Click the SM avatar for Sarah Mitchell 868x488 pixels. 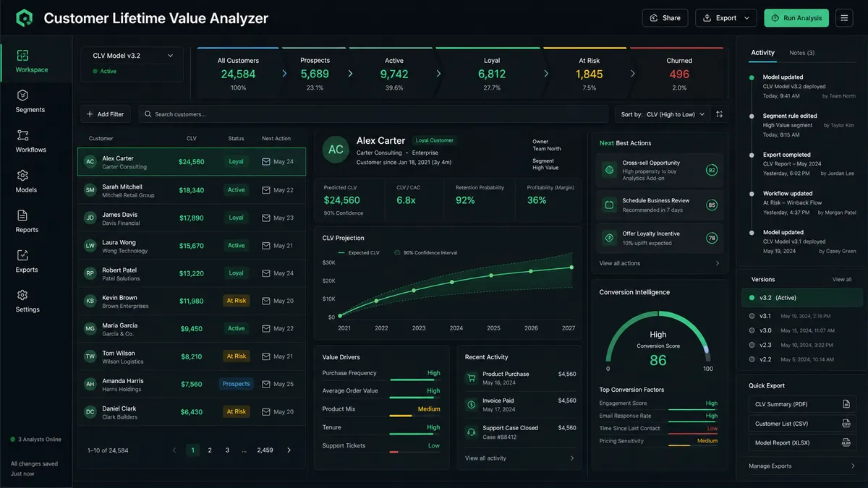[x=90, y=190]
